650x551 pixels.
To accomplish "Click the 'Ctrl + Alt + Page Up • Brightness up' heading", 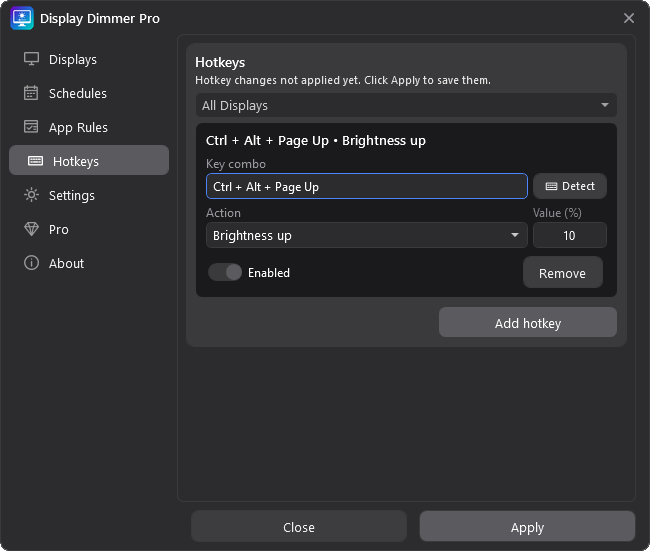I will [315, 141].
